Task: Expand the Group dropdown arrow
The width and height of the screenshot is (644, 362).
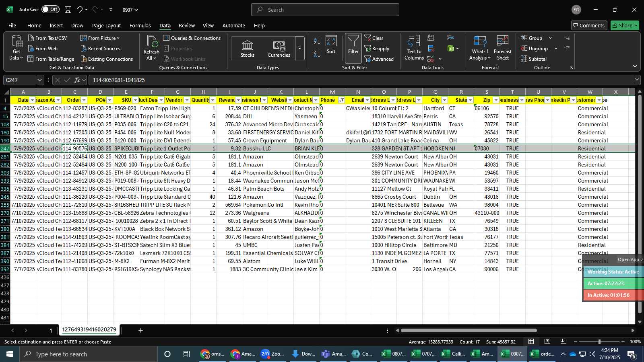Action: click(550, 38)
